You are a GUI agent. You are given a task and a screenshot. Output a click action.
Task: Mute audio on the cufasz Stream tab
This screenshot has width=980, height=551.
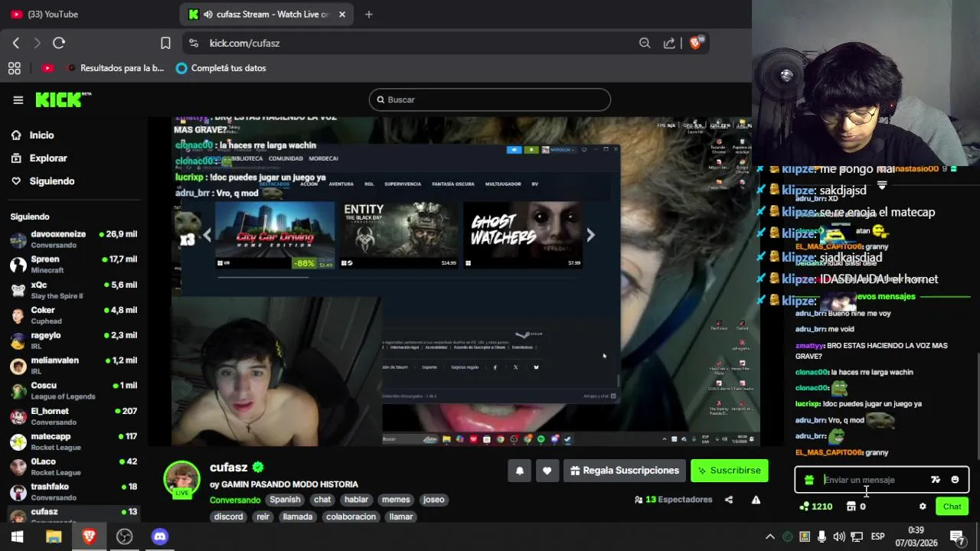(207, 14)
